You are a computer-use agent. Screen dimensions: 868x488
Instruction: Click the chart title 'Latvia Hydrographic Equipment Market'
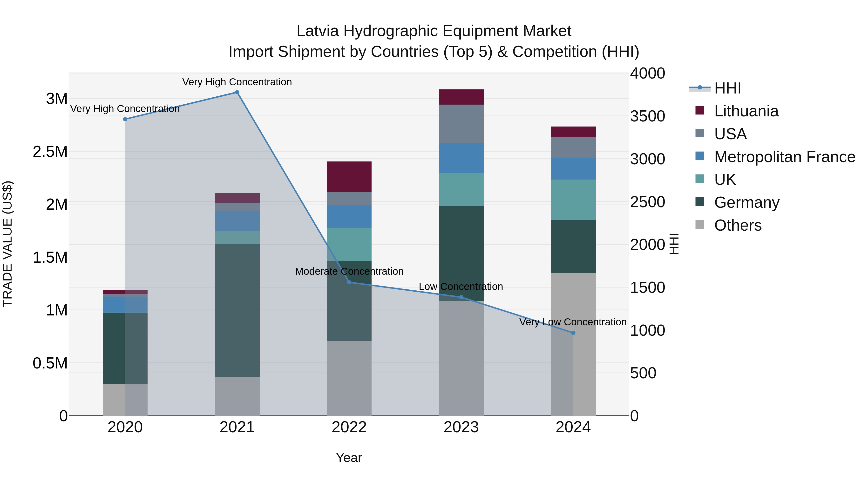pyautogui.click(x=434, y=31)
